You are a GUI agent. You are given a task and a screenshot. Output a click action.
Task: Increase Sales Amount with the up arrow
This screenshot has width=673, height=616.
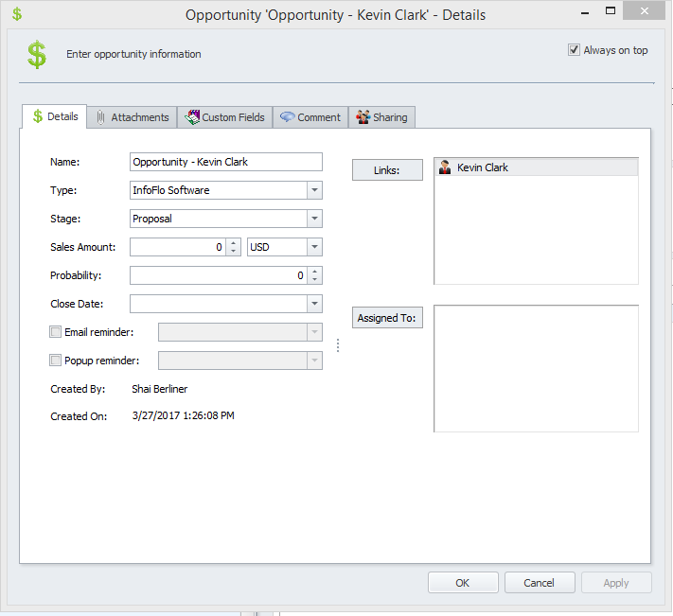tap(234, 243)
